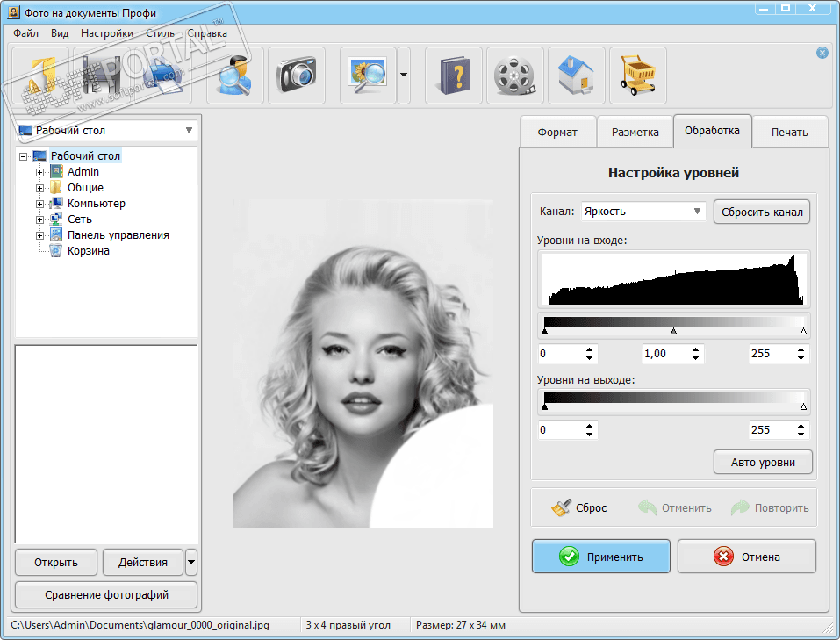Open the arrow dropdown beside Действия
Viewport: 840px width, 640px height.
(x=191, y=562)
